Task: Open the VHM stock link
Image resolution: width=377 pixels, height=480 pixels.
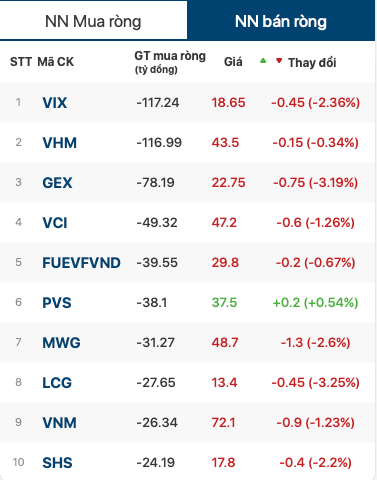Action: (x=60, y=143)
